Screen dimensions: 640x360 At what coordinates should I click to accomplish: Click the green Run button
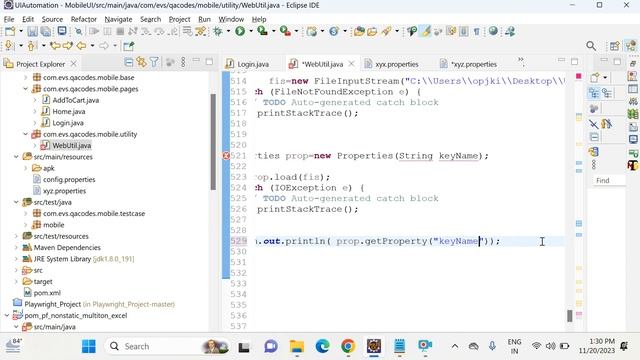[240, 31]
